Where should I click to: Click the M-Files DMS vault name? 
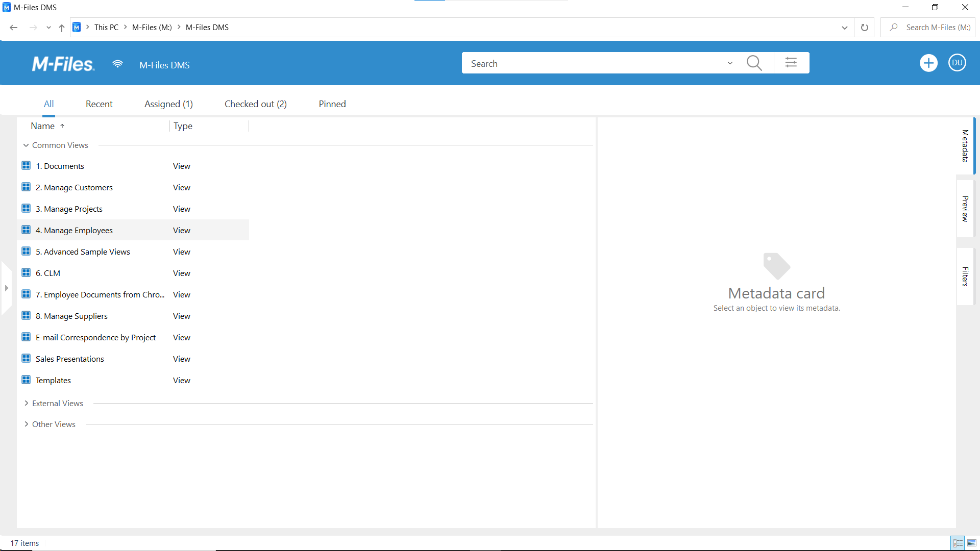click(x=165, y=65)
